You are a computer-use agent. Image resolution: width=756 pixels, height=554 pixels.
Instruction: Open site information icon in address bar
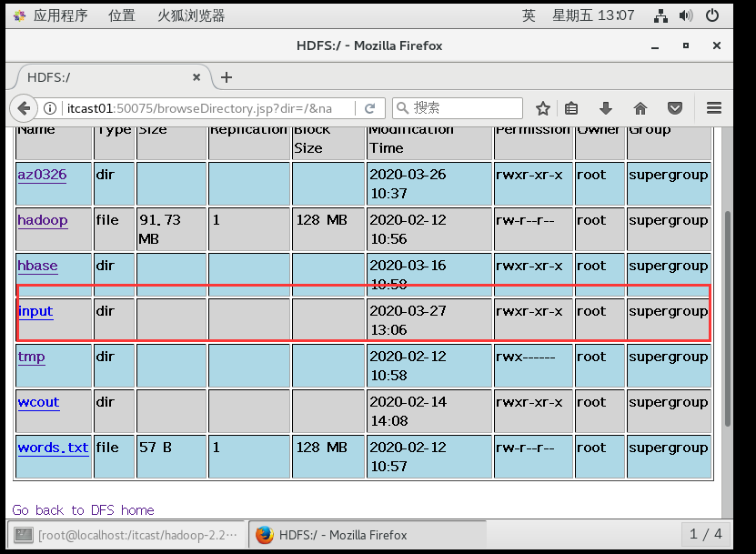pos(50,108)
